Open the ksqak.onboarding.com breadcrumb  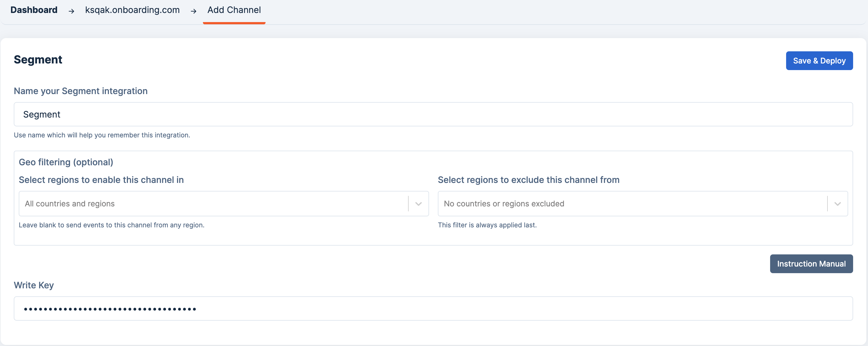click(132, 10)
